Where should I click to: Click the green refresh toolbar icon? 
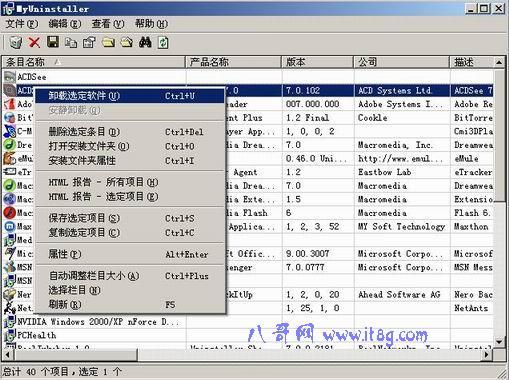pyautogui.click(x=163, y=42)
